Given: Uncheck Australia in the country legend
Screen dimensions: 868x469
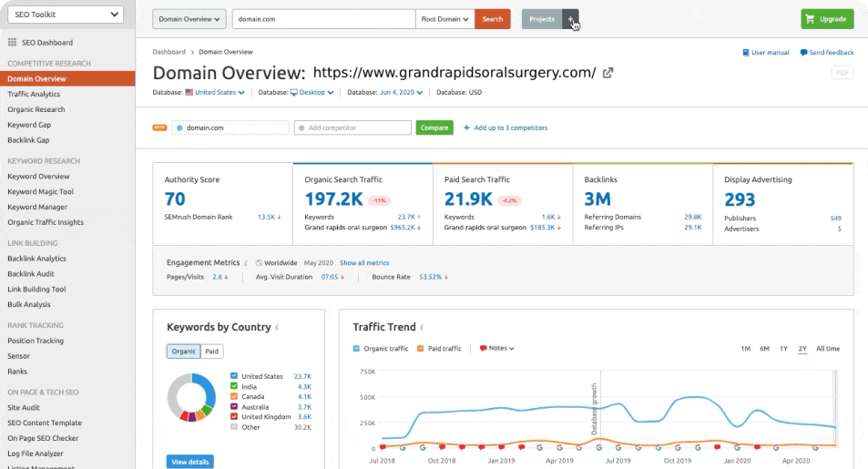Looking at the screenshot, I should click(x=234, y=406).
